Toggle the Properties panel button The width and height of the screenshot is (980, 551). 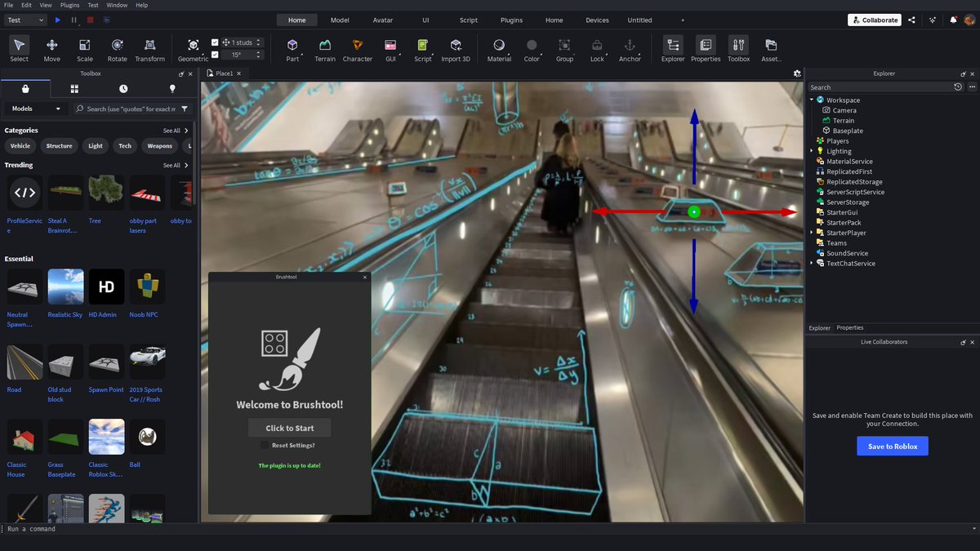[706, 49]
